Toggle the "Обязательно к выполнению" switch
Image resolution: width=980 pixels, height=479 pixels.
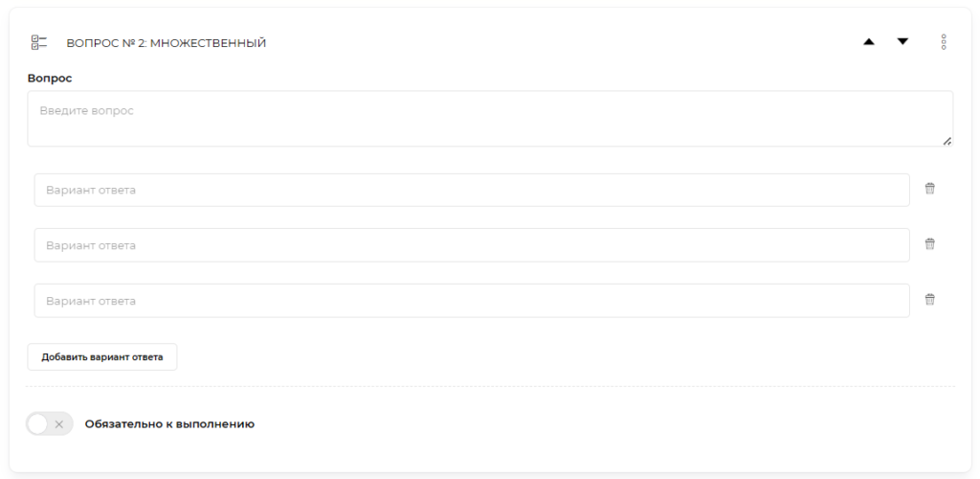[x=50, y=423]
